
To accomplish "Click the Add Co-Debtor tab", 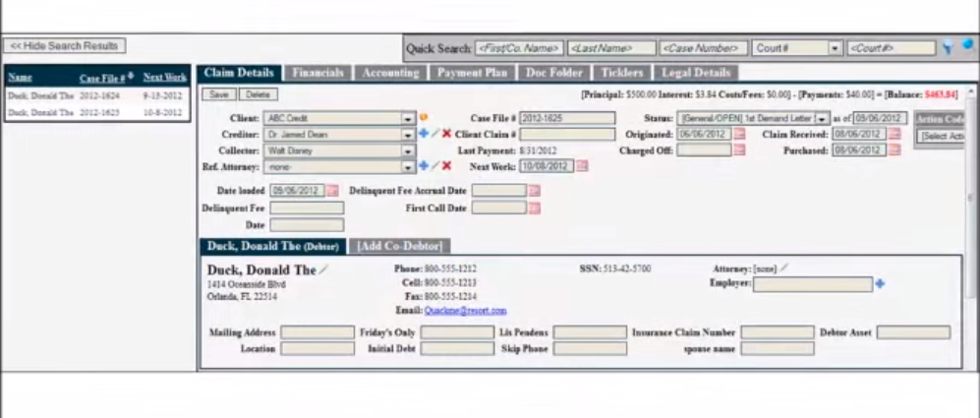I will tap(399, 246).
